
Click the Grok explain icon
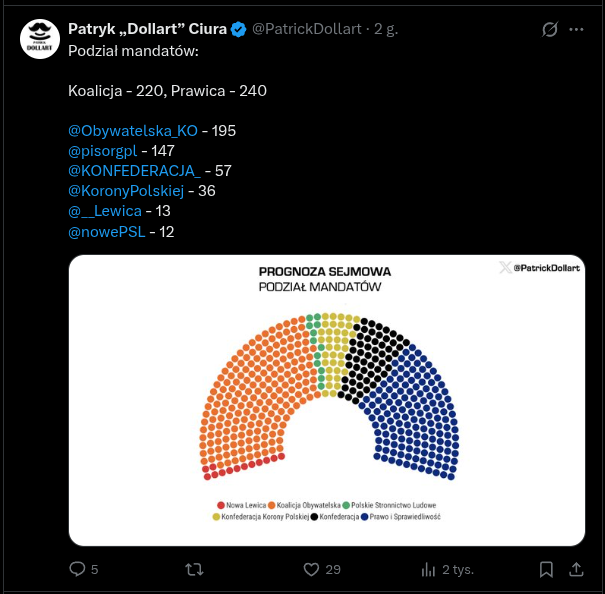(x=549, y=30)
